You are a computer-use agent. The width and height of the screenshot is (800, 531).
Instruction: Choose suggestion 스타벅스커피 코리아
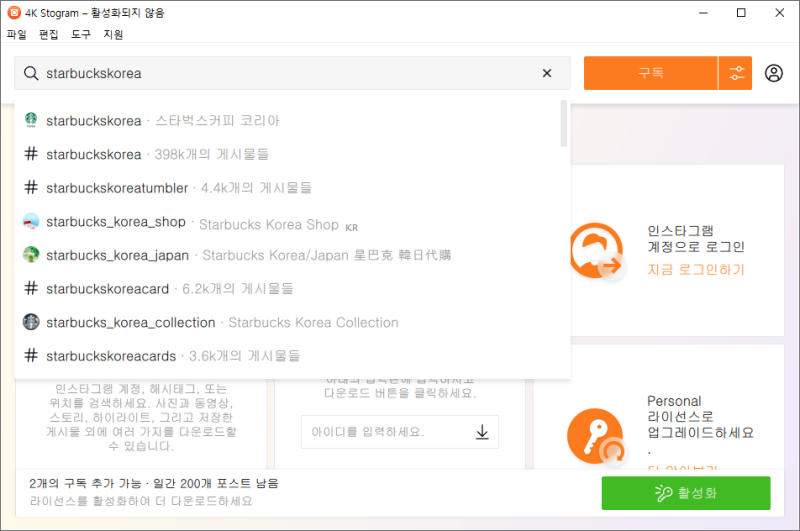[217, 120]
